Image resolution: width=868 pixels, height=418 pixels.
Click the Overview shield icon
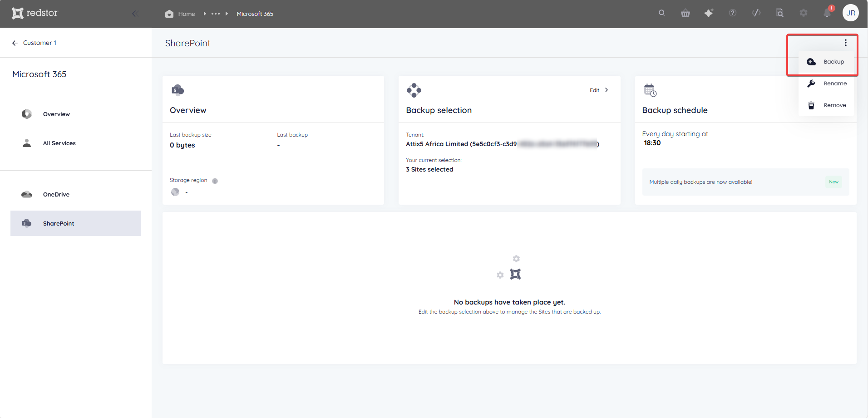point(27,114)
